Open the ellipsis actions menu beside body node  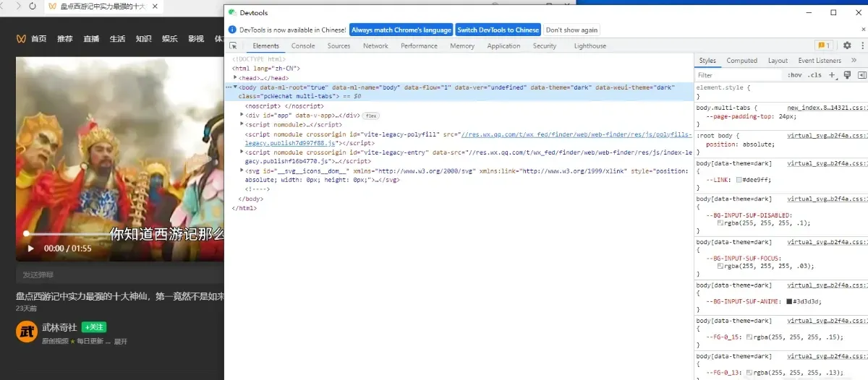pos(228,87)
